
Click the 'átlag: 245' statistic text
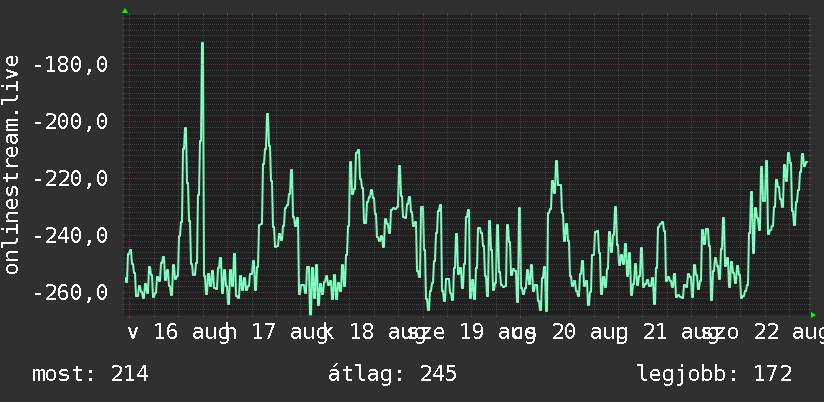pos(393,374)
